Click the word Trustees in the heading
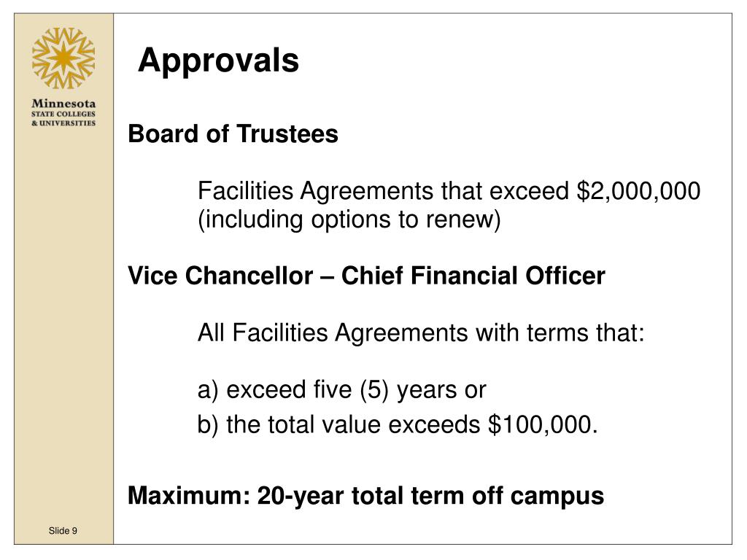 [x=287, y=134]
